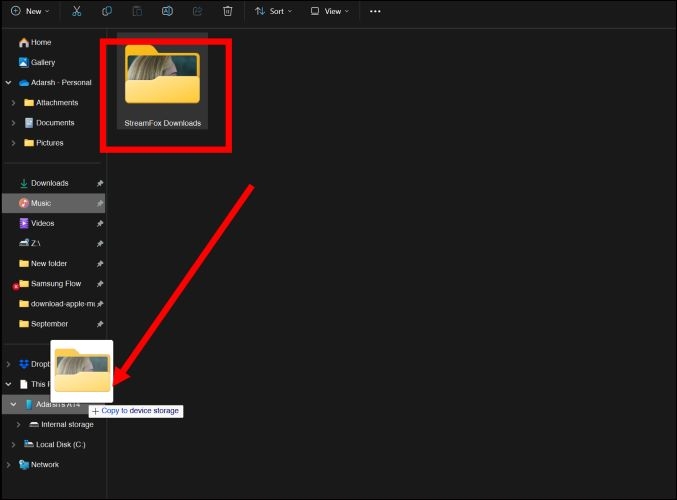Select the Network item in sidebar
The height and width of the screenshot is (500, 677).
coord(44,465)
